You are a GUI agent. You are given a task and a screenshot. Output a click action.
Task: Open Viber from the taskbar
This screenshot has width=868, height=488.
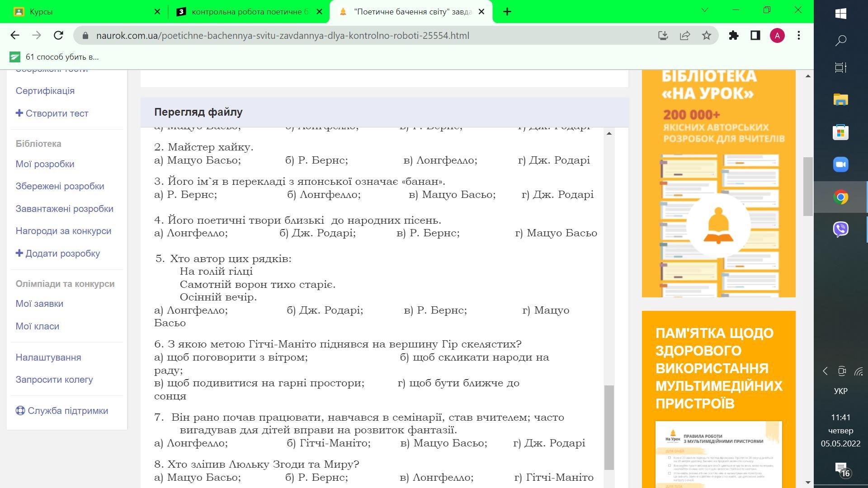coord(840,229)
